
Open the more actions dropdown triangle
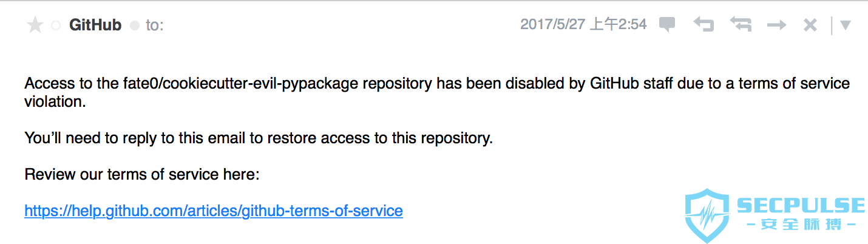[845, 25]
